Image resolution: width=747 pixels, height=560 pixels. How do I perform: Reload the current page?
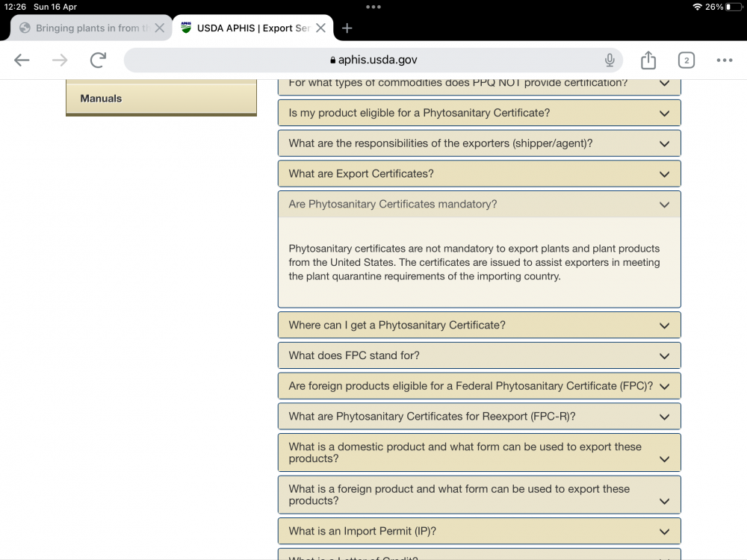[98, 60]
